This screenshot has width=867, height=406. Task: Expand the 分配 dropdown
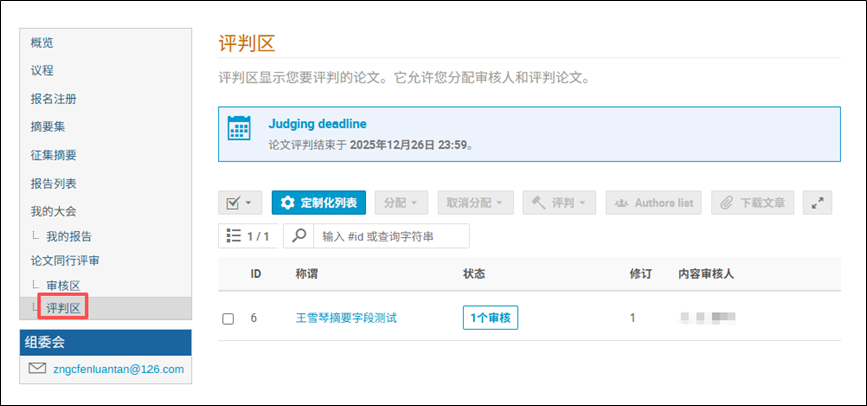[x=402, y=203]
